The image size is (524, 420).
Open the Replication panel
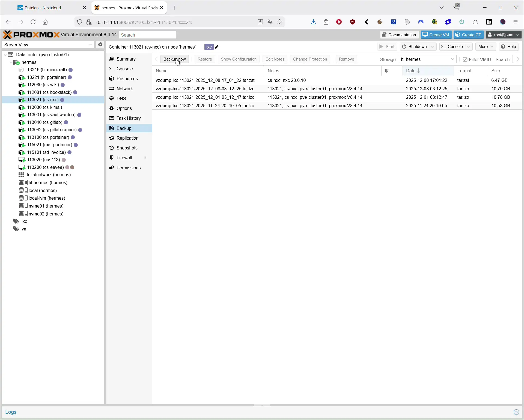(x=127, y=138)
